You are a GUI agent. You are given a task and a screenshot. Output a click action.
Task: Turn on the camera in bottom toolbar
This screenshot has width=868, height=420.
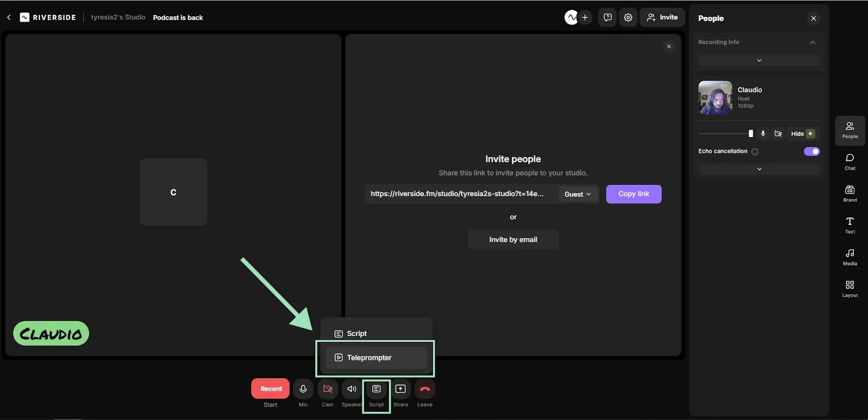coord(328,389)
